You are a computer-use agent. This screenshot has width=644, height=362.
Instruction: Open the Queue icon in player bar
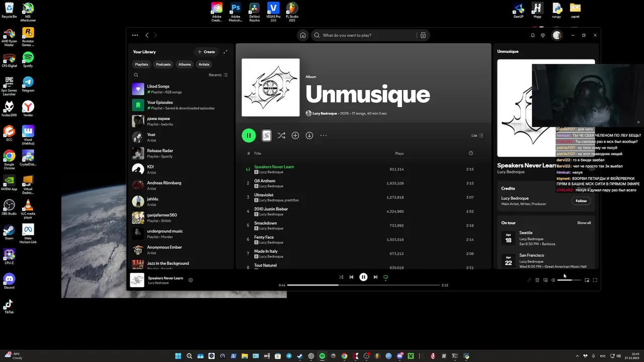tap(537, 280)
